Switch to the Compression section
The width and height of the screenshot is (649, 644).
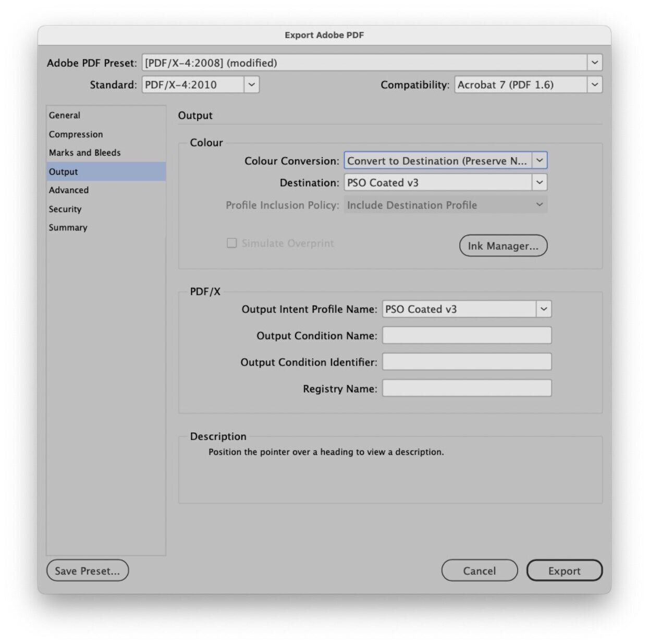[x=76, y=135]
